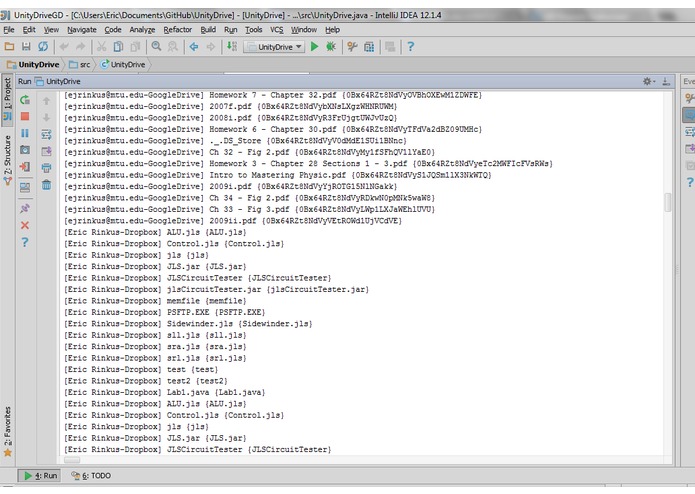The height and width of the screenshot is (494, 695).
Task: Click the console vertical scrollbar thumb
Action: click(x=668, y=202)
